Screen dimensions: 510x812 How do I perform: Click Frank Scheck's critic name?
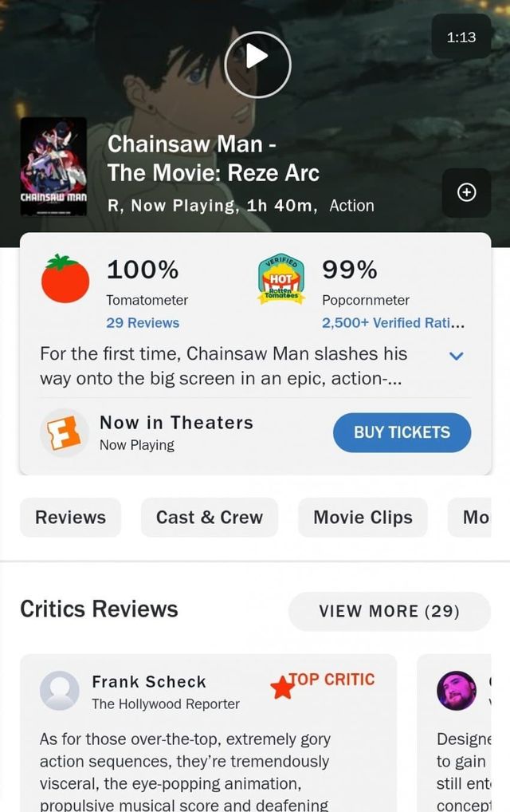149,682
